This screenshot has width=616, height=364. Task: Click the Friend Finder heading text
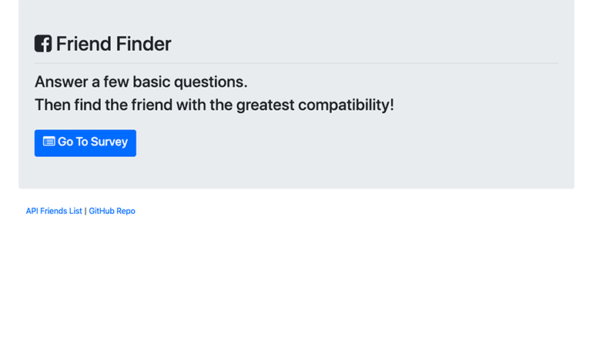coord(113,44)
